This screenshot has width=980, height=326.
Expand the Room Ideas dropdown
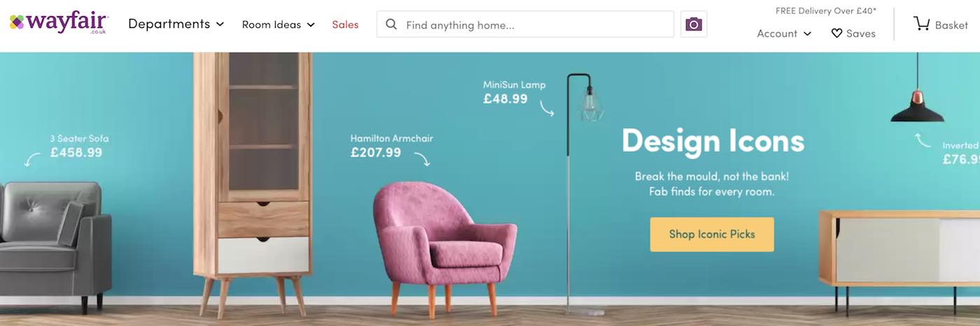(x=279, y=24)
